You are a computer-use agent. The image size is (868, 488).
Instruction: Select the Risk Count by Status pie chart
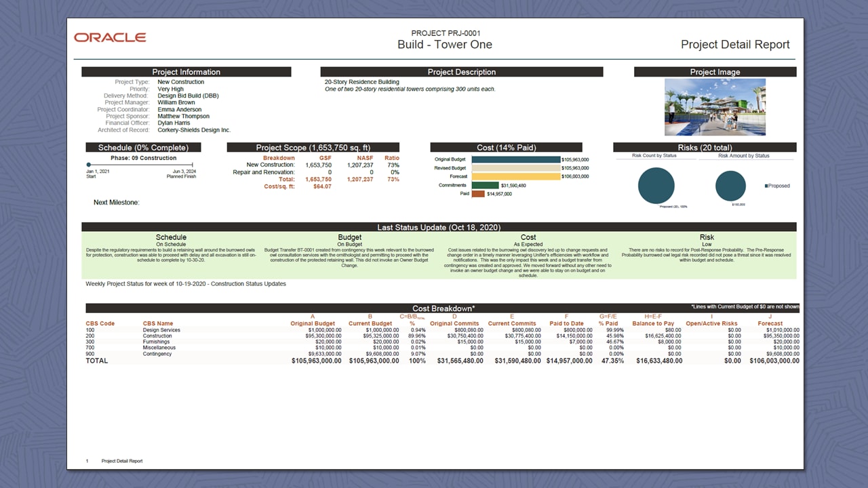coord(656,184)
